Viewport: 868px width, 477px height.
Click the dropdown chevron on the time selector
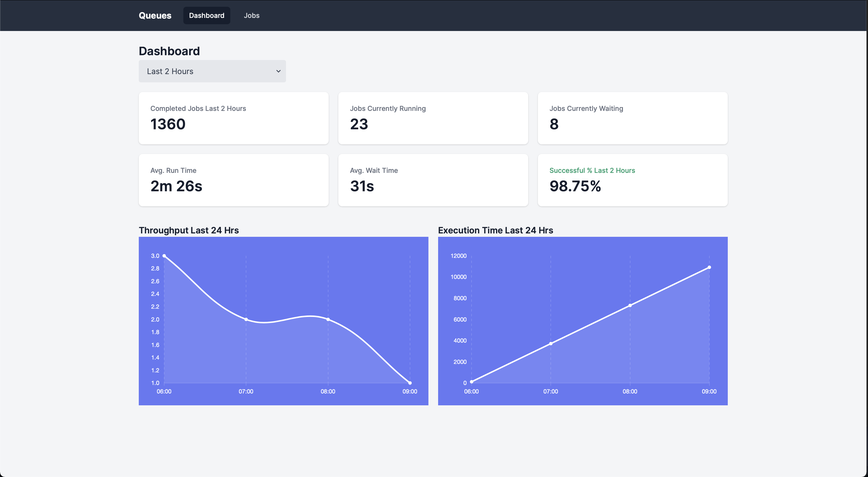tap(278, 71)
